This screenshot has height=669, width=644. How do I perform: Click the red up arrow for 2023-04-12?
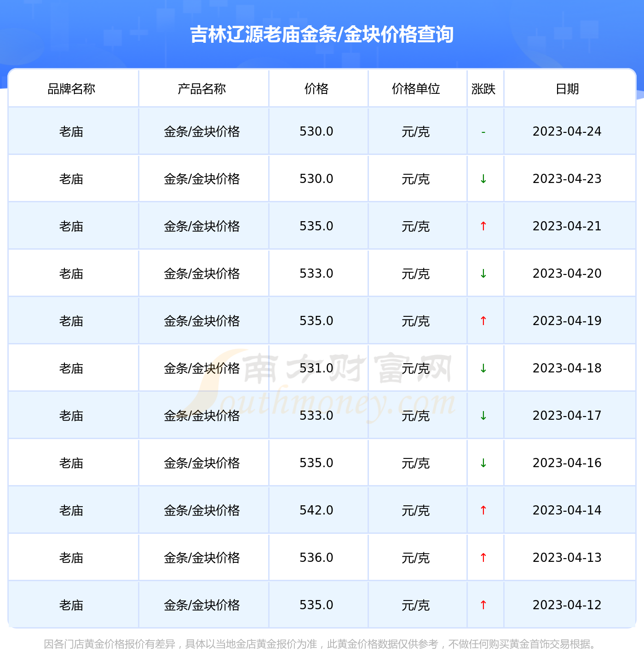click(x=483, y=605)
